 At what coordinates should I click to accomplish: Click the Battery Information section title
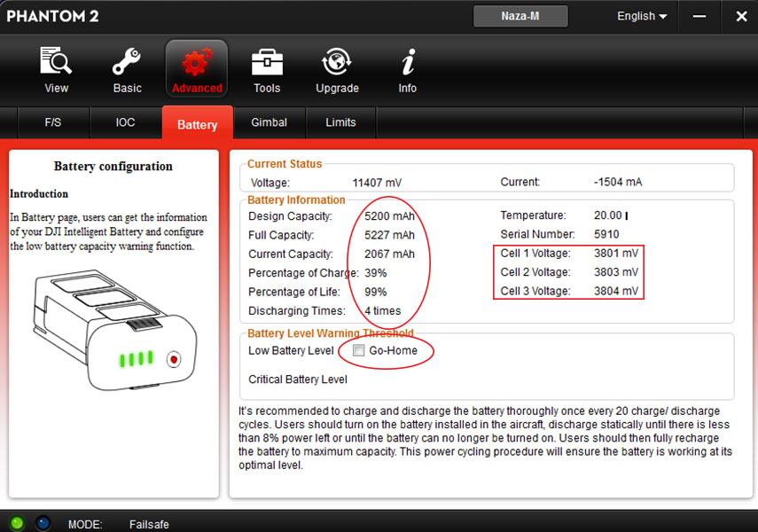point(296,199)
